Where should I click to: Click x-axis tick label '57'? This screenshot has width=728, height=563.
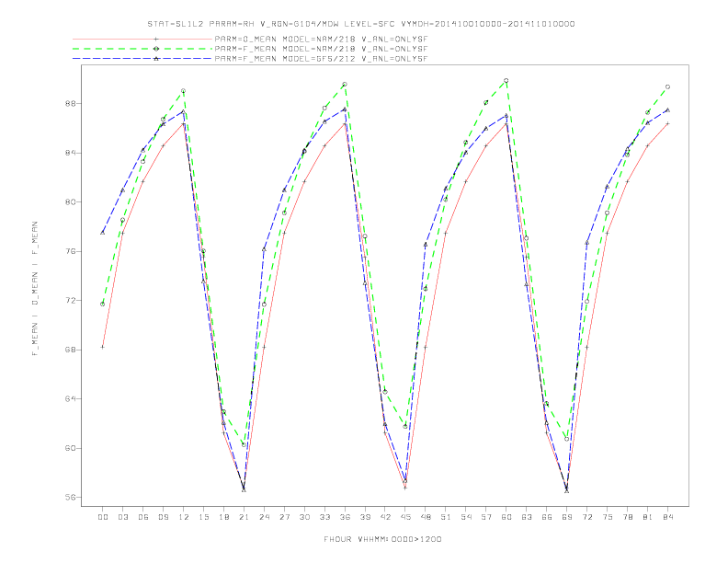pyautogui.click(x=486, y=517)
